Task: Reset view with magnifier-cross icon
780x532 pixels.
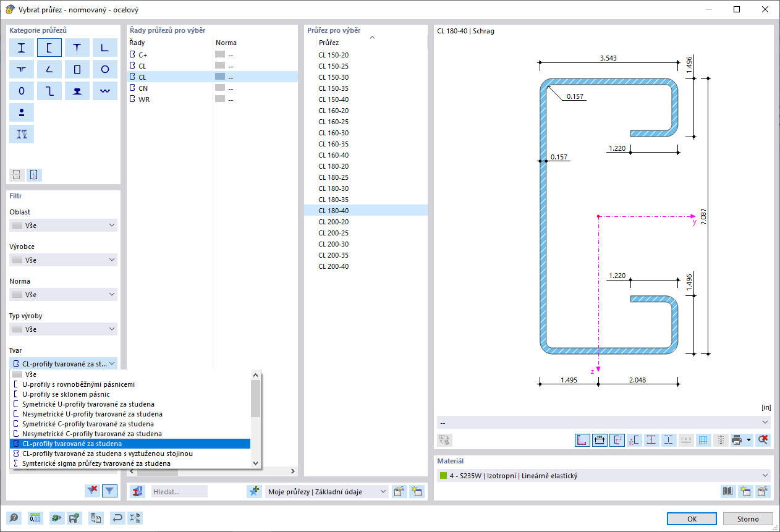Action: coord(763,440)
